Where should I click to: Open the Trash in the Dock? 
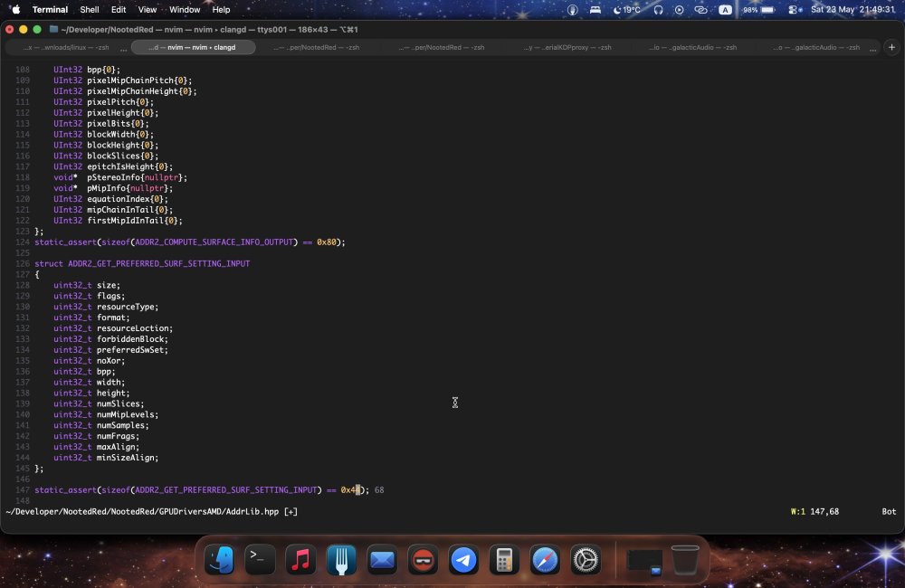[685, 560]
